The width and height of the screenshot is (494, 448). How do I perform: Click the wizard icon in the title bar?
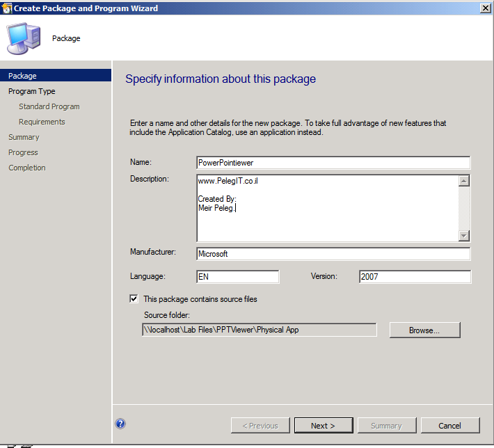click(x=6, y=8)
